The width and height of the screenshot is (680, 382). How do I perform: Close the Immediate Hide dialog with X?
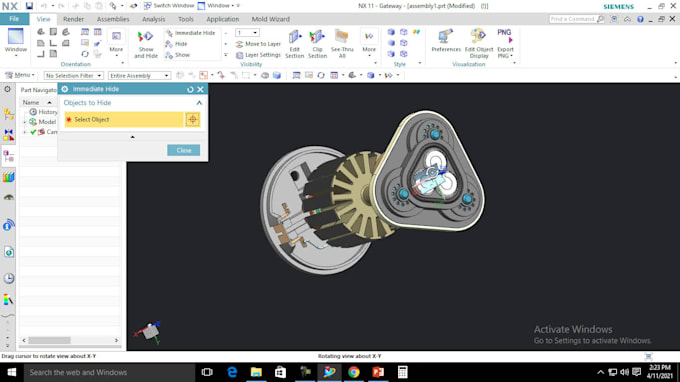pos(200,89)
